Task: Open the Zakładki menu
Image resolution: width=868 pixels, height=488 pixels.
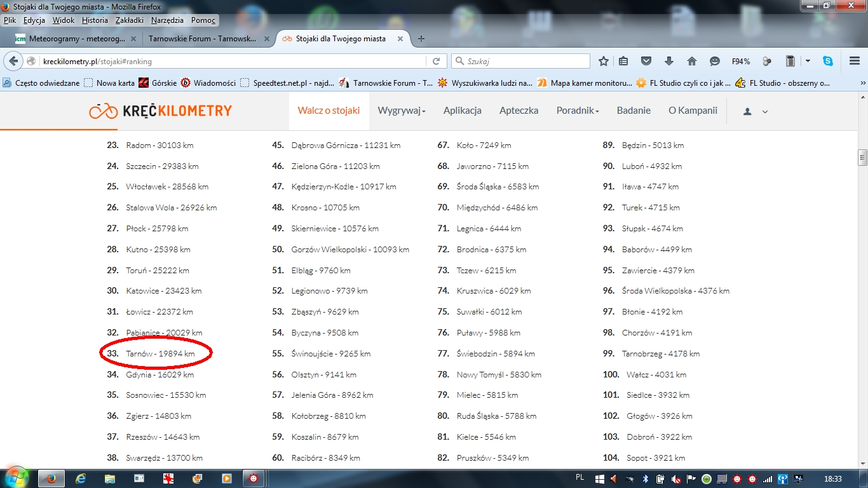Action: [x=128, y=20]
